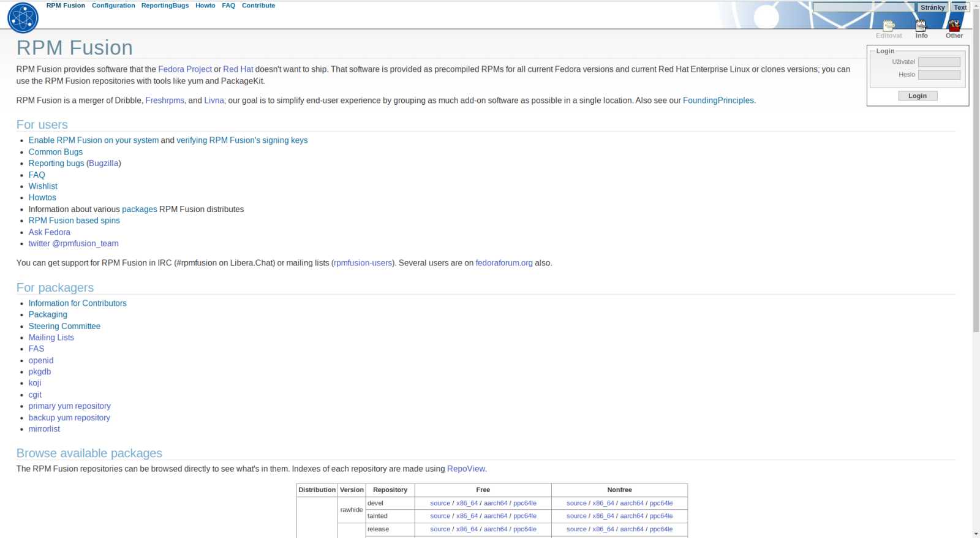Open the primary yum repository link
Screen dimensions: 980x538
click(69, 406)
